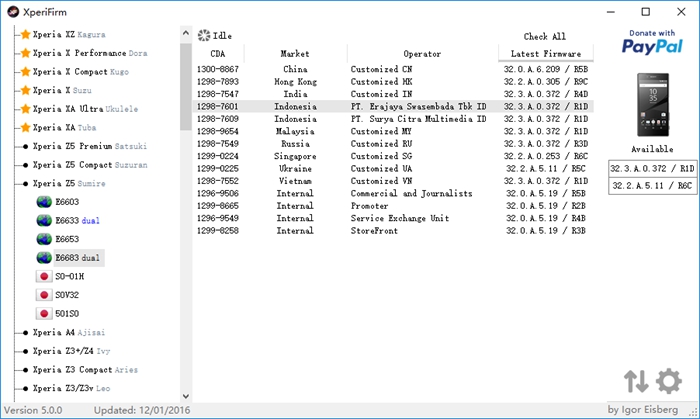Expand the Xperia A4 Ajisai node
700x419 pixels.
click(x=25, y=333)
